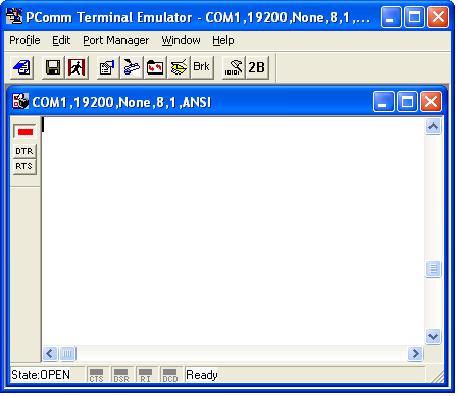The image size is (458, 396).
Task: Open the Window menu
Action: coord(181,40)
